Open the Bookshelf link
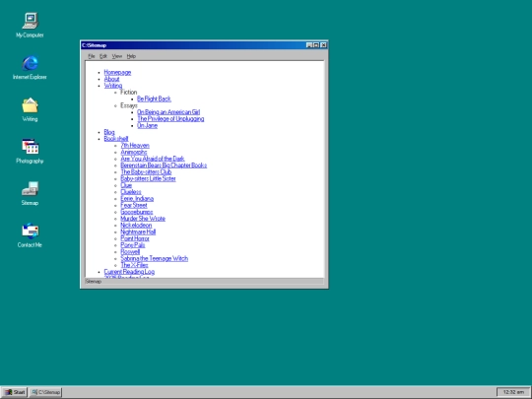532x399 pixels. click(x=116, y=139)
